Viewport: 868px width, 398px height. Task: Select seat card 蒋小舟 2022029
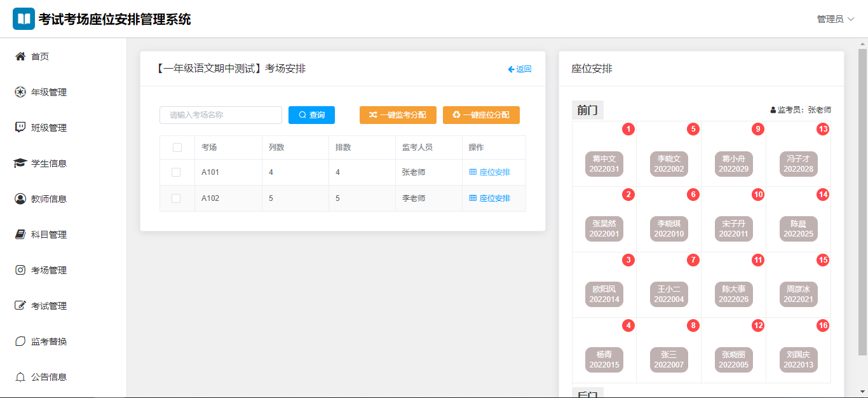pos(734,164)
